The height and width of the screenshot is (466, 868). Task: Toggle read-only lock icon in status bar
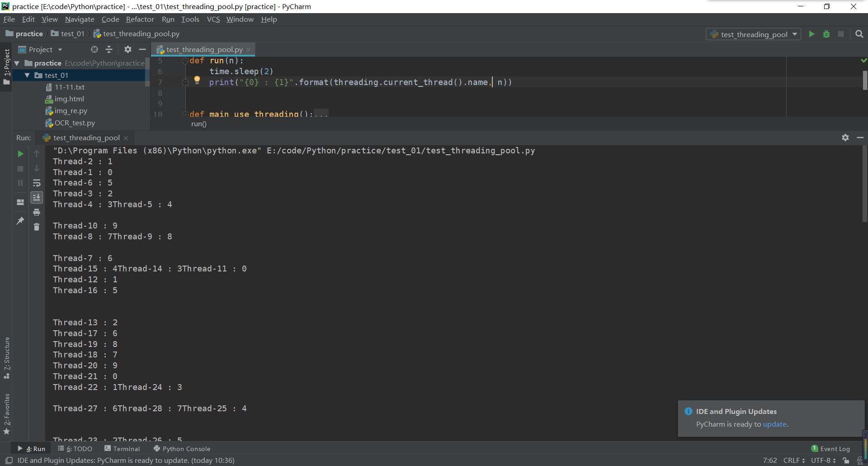(846, 461)
